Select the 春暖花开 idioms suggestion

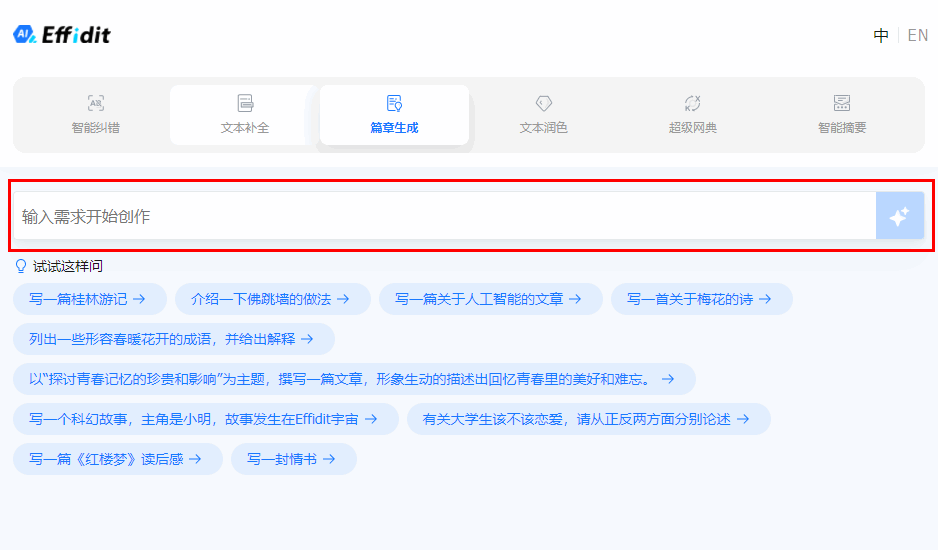pos(173,339)
